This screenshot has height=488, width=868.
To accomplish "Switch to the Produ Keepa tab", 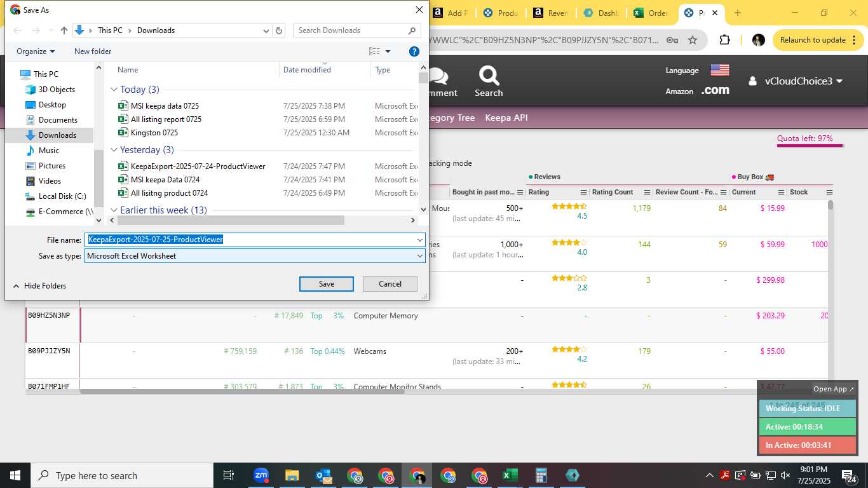I will tap(501, 13).
